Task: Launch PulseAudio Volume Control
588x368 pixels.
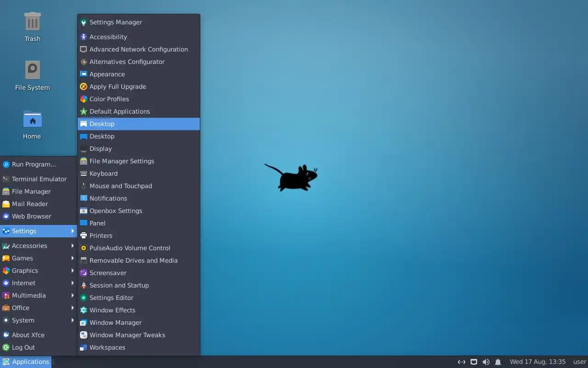Action: (139, 248)
